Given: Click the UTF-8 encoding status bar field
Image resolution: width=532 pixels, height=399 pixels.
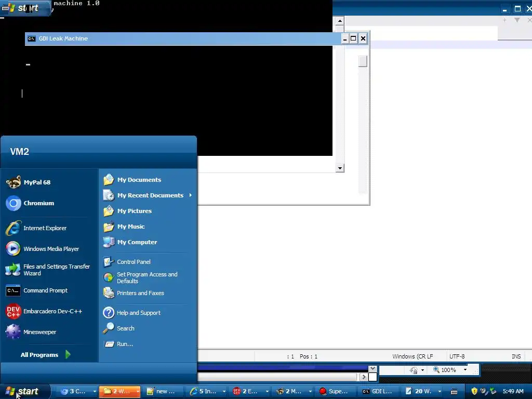Looking at the screenshot, I should pyautogui.click(x=457, y=356).
